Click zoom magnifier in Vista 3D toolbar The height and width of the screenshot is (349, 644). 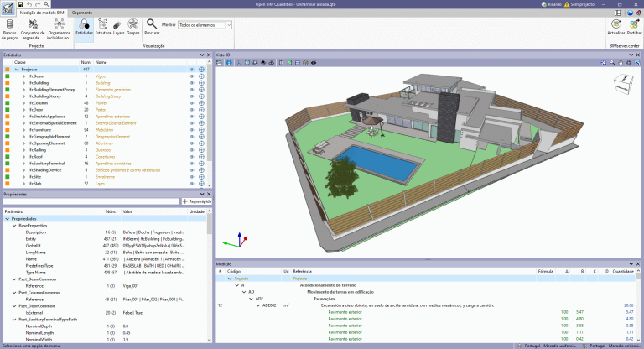click(x=612, y=63)
